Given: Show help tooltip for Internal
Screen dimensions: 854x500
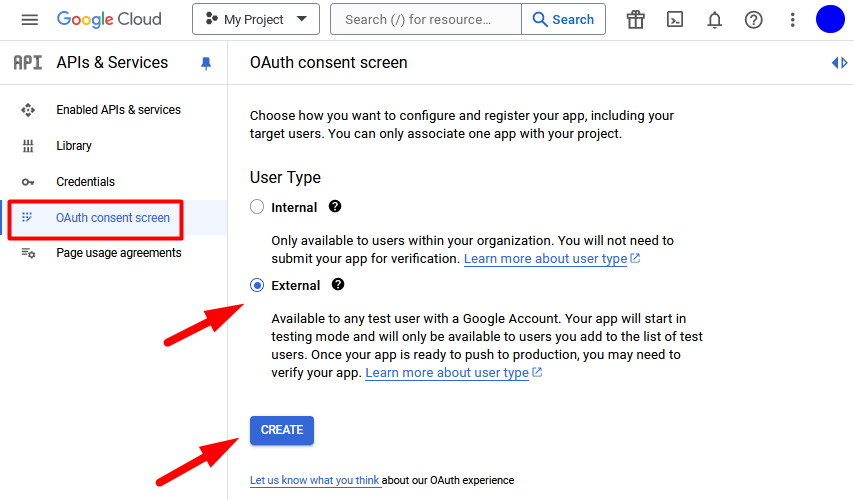Looking at the screenshot, I should [335, 206].
